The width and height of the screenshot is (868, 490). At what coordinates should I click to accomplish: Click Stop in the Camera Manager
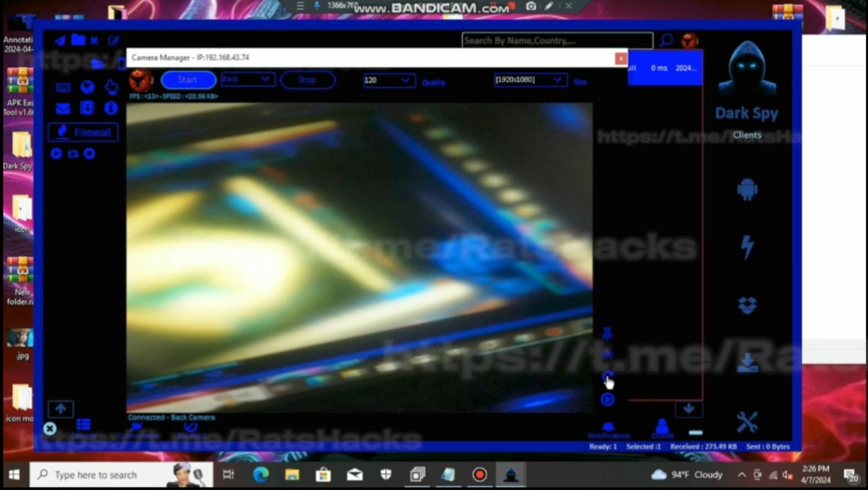307,80
